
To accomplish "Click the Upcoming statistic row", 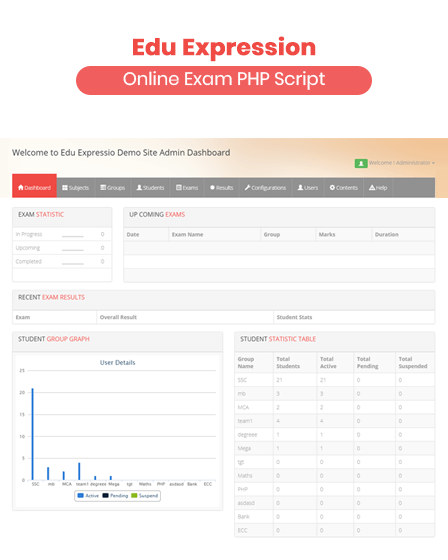I will 62,248.
